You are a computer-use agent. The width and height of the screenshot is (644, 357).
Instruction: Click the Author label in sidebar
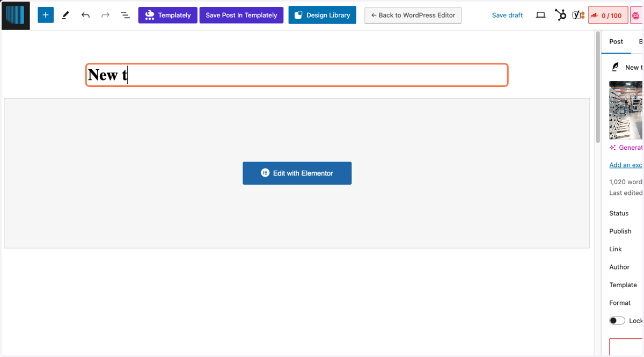pyautogui.click(x=619, y=267)
